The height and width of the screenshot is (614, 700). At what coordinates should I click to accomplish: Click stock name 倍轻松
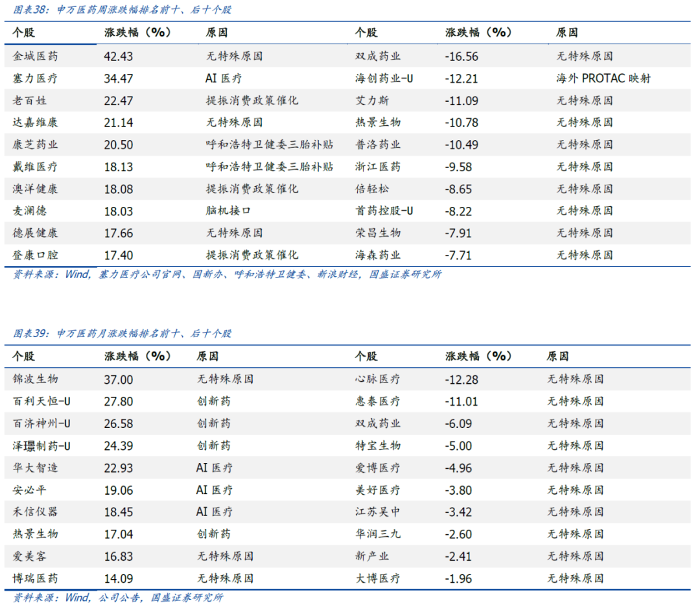[x=372, y=189]
